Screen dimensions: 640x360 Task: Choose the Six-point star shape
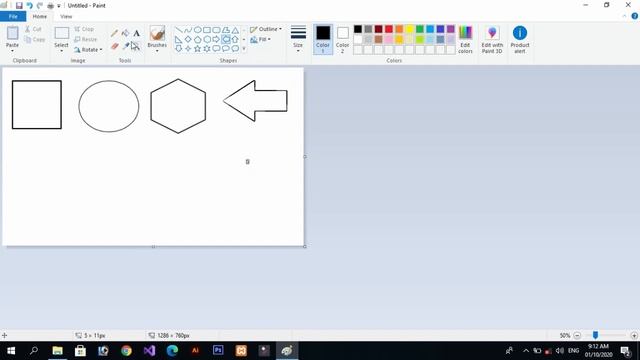point(207,49)
